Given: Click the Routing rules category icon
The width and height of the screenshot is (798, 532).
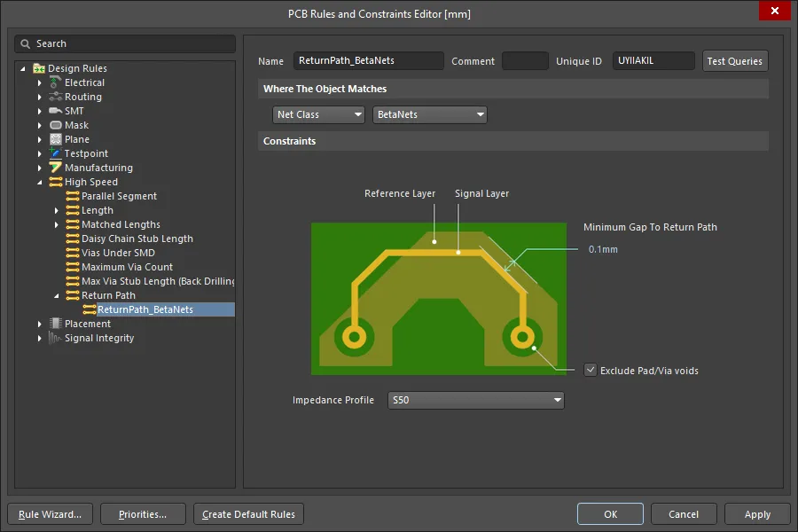Looking at the screenshot, I should [x=56, y=97].
